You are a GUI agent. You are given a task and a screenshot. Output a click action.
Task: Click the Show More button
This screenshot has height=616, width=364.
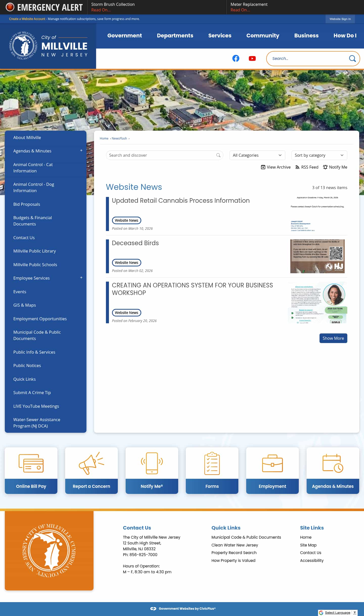(333, 338)
